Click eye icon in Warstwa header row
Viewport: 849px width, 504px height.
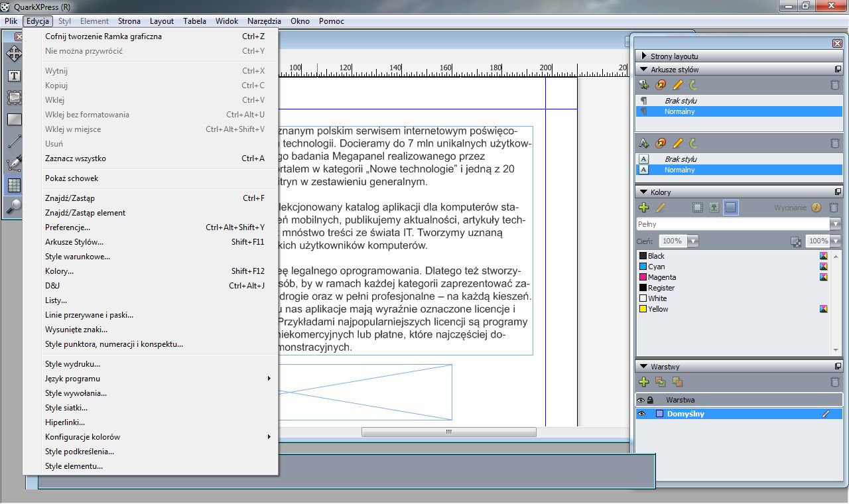point(641,401)
